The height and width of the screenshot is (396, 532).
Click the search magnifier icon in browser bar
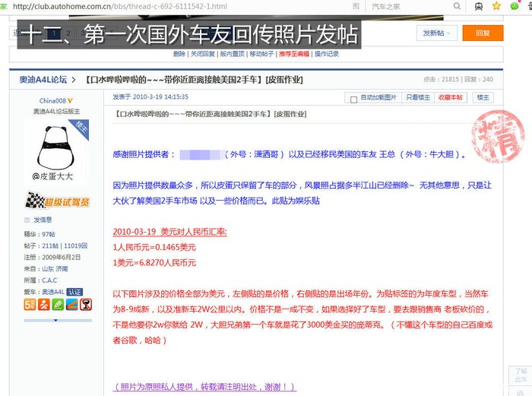(x=457, y=6)
